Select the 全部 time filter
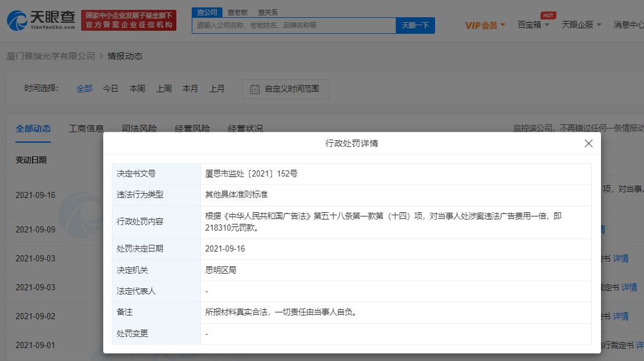This screenshot has height=361, width=644. click(x=84, y=89)
